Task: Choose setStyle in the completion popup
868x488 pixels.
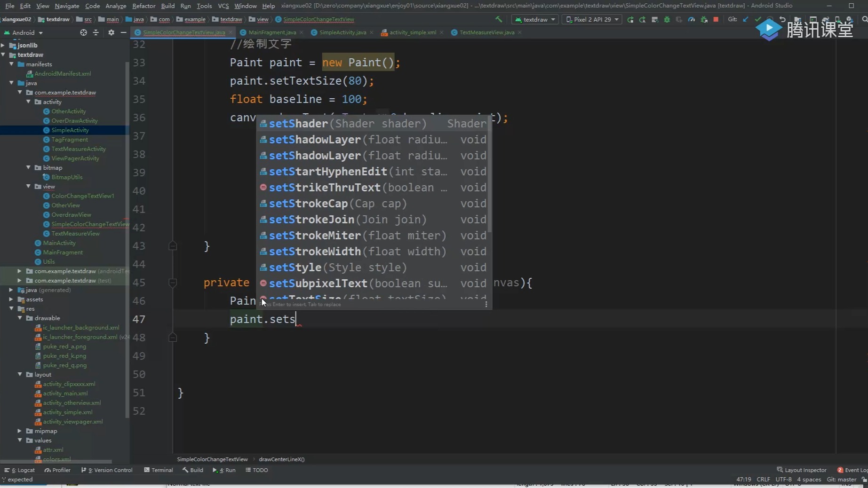Action: [374, 268]
